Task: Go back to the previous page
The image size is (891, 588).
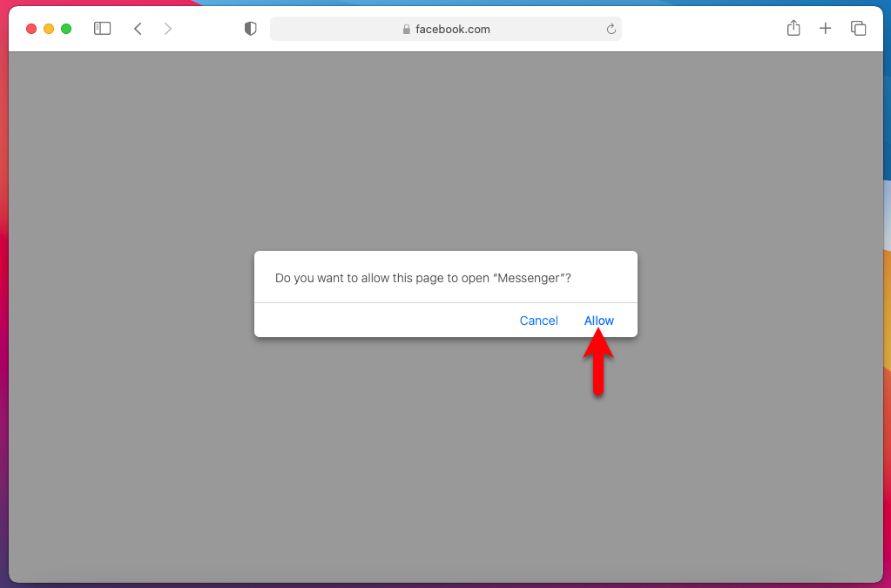Action: pos(138,29)
